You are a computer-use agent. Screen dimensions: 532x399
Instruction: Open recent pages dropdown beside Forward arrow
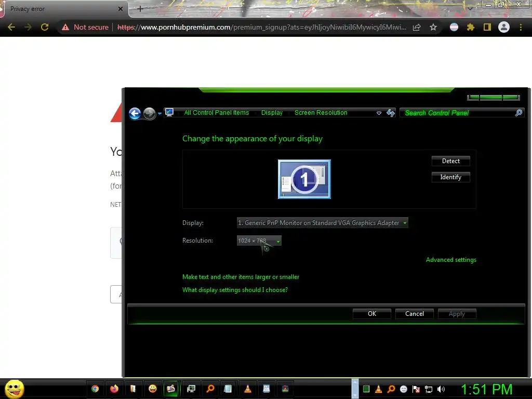click(x=159, y=113)
